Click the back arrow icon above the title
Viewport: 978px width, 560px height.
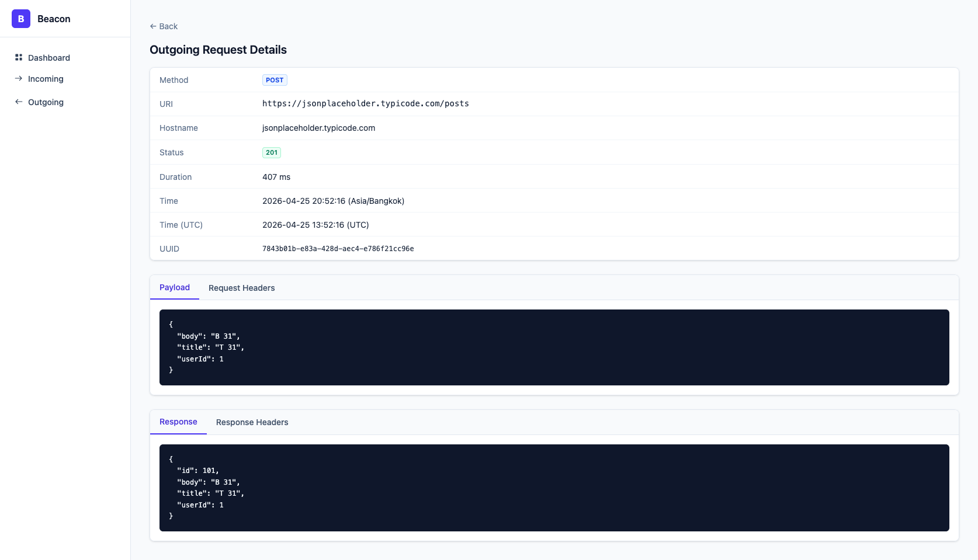153,26
